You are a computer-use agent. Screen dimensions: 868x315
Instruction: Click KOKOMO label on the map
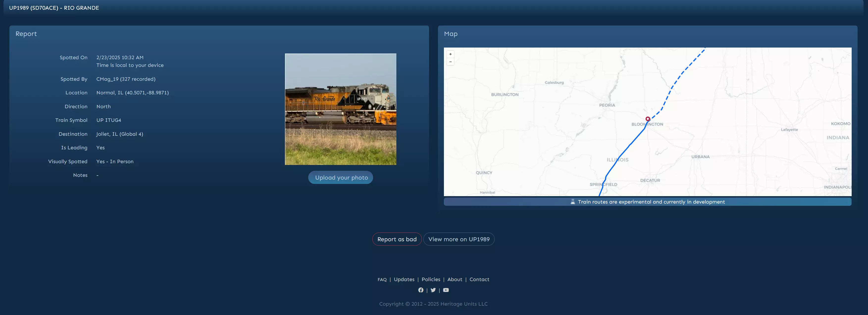point(840,124)
